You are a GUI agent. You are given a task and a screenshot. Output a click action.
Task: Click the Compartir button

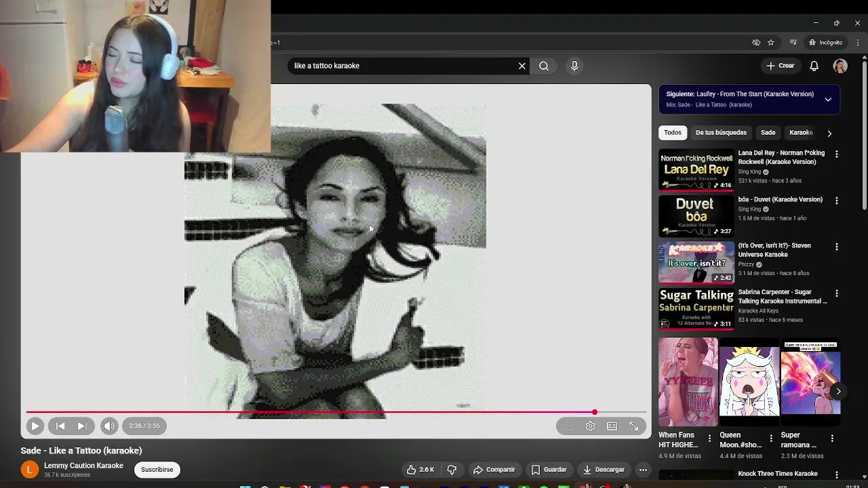pos(494,470)
